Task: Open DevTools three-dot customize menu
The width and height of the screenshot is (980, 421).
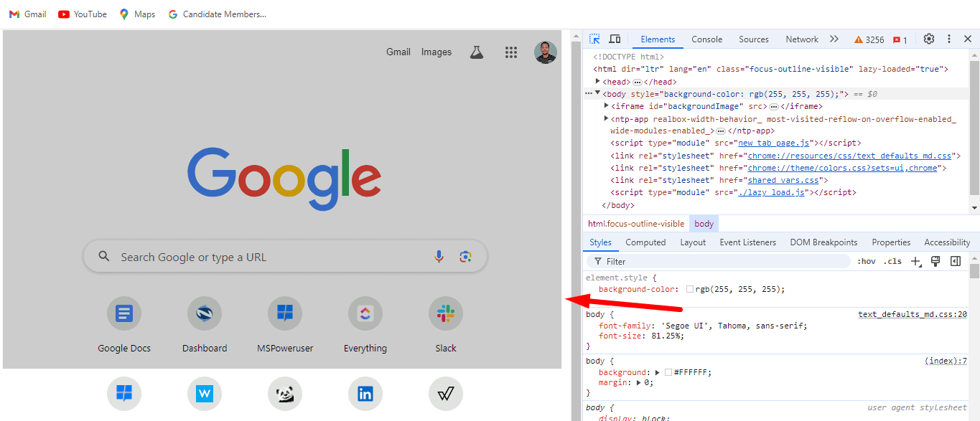Action: point(949,39)
